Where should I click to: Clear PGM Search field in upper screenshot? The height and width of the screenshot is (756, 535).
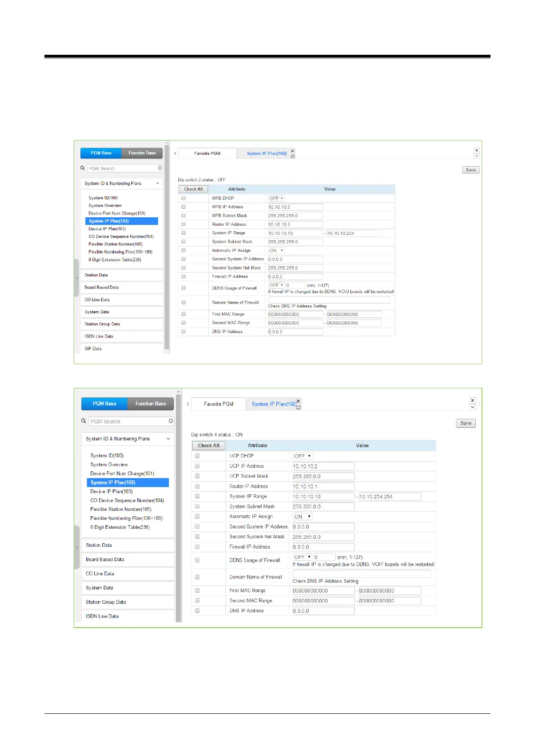pos(160,168)
